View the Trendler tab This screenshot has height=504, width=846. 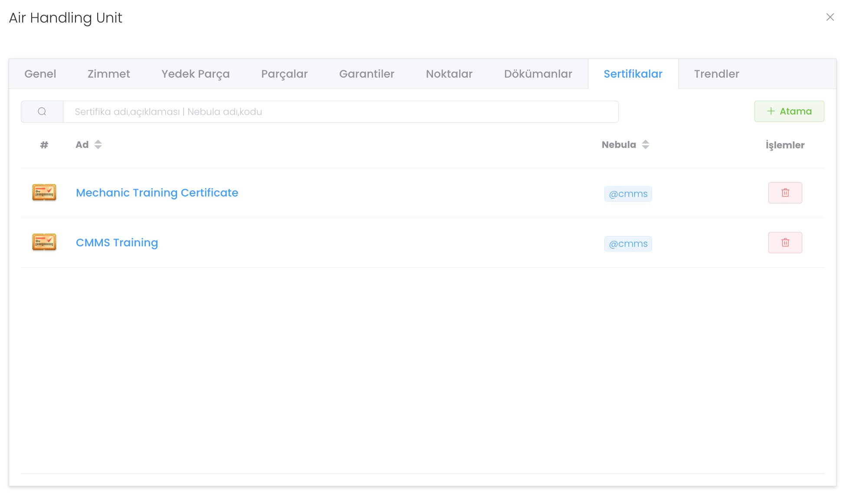coord(717,74)
